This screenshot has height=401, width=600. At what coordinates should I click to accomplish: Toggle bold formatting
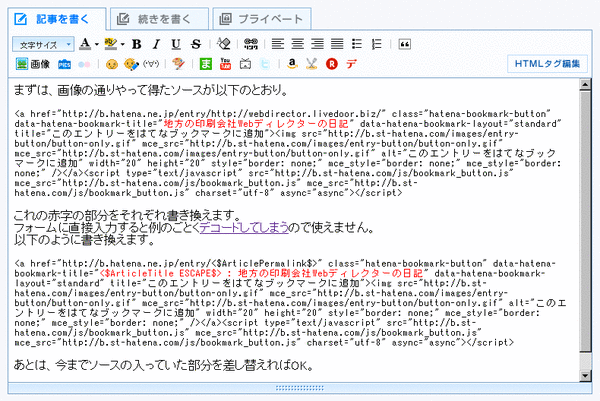(137, 44)
